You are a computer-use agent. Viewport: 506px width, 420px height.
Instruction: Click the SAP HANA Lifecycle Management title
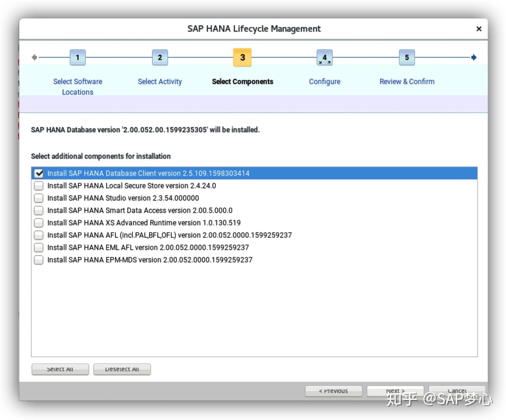click(254, 29)
